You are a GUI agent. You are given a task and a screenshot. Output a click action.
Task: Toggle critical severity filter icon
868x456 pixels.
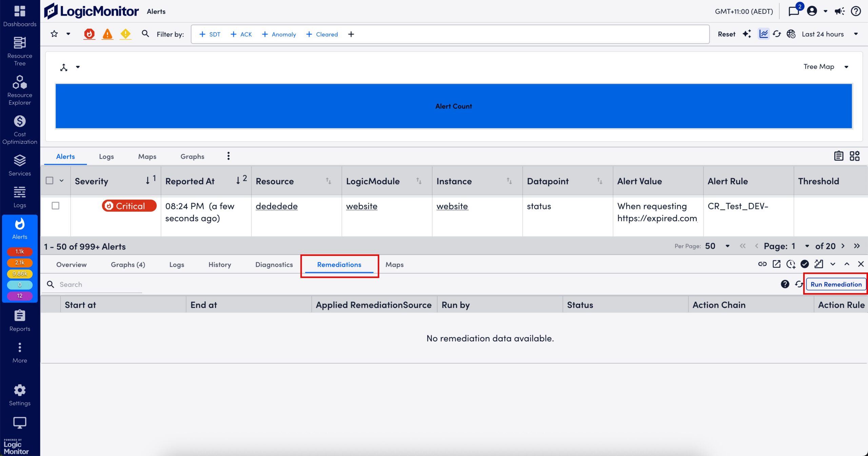coord(89,34)
